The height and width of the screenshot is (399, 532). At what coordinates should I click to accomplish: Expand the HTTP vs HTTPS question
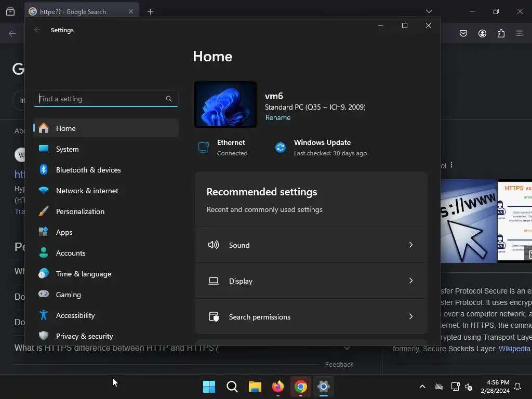coord(347,348)
